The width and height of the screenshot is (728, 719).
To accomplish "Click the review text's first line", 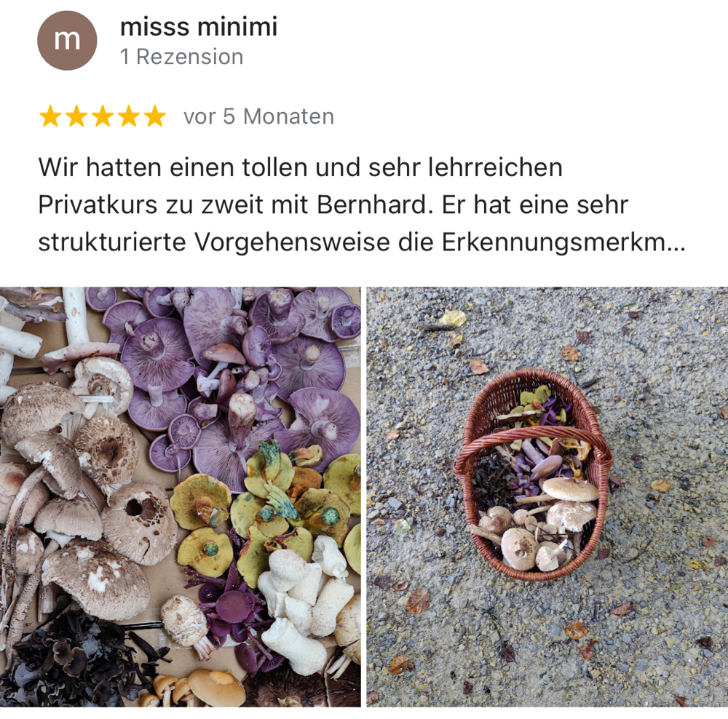I will coord(301,167).
